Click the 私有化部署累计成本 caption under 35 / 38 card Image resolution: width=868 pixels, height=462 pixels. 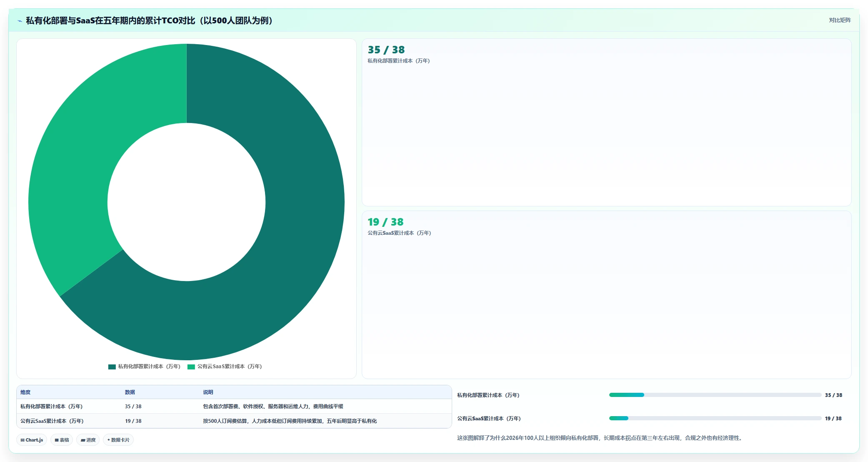(x=398, y=61)
